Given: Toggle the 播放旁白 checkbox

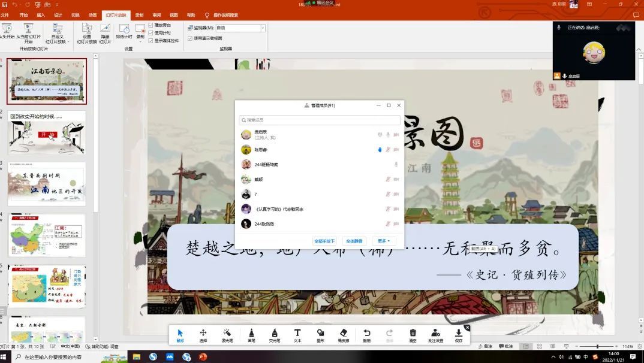Looking at the screenshot, I should [151, 25].
